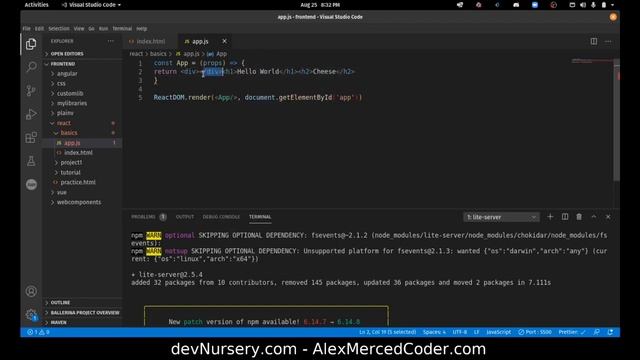Open the Source Control view icon
640x360 pixels.
[31, 90]
